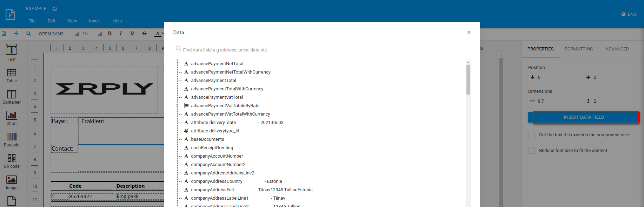The image size is (644, 207).
Task: Select attribute delivery_date field
Action: (x=213, y=123)
